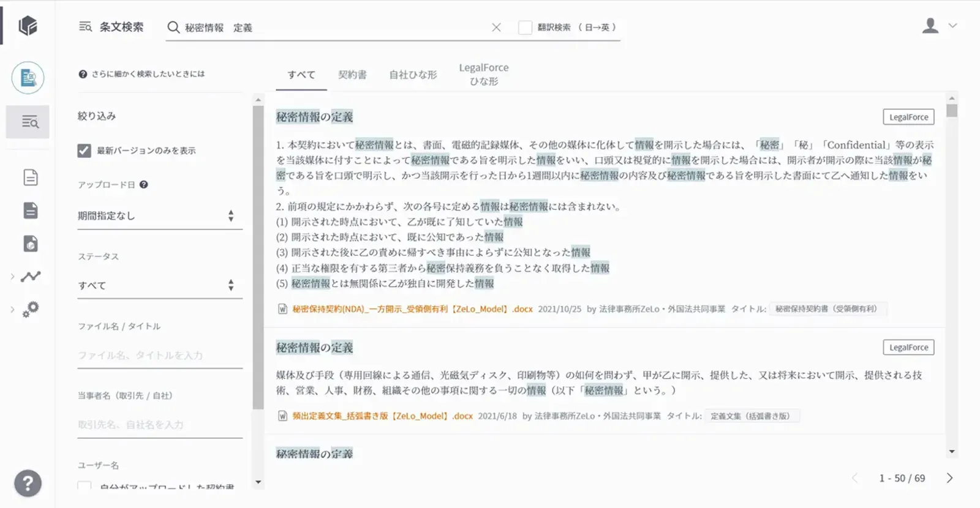Open the contract review circular icon
This screenshot has height=508, width=980.
28,78
